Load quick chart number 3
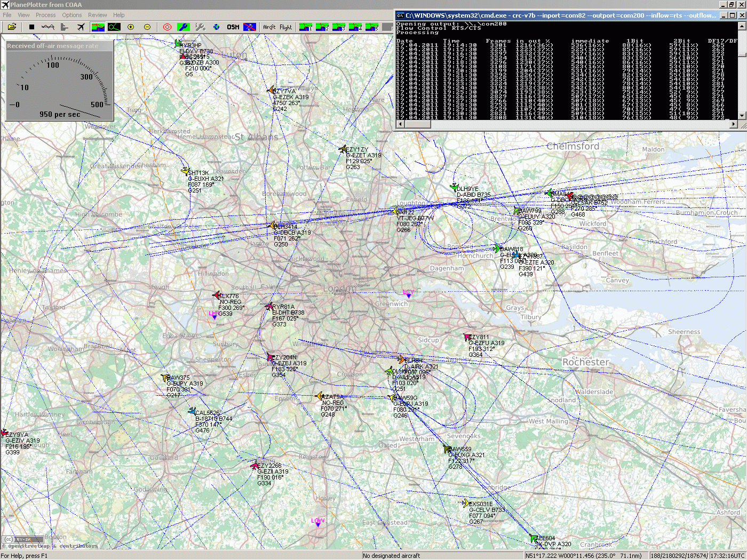Screen dimensions: 747x560 click(x=339, y=27)
